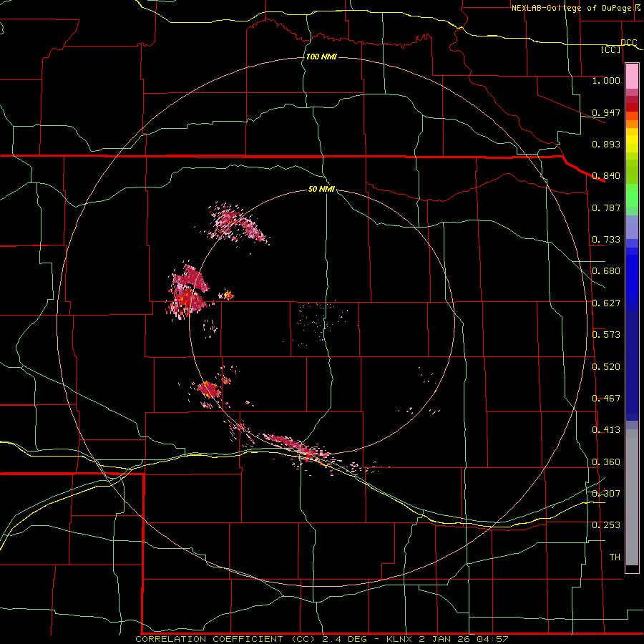Click the 0.573 color scale label
The width and height of the screenshot is (644, 644).
(606, 334)
